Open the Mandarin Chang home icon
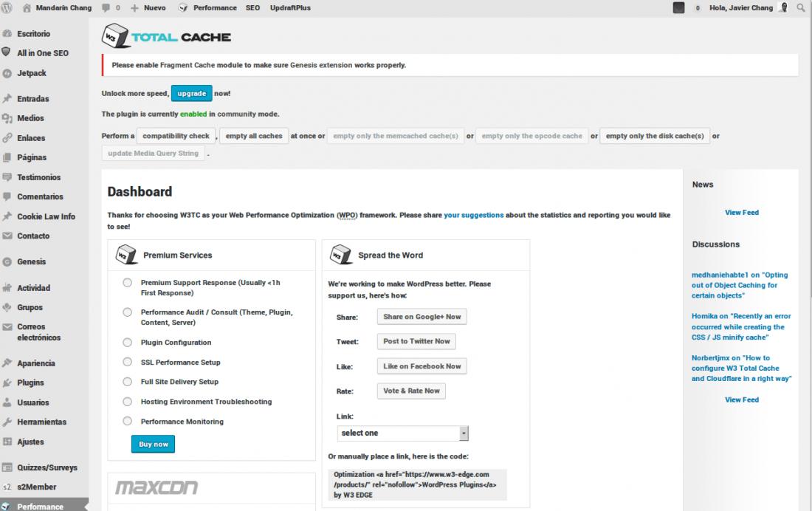Viewport: 812px width, 511px height. point(27,8)
